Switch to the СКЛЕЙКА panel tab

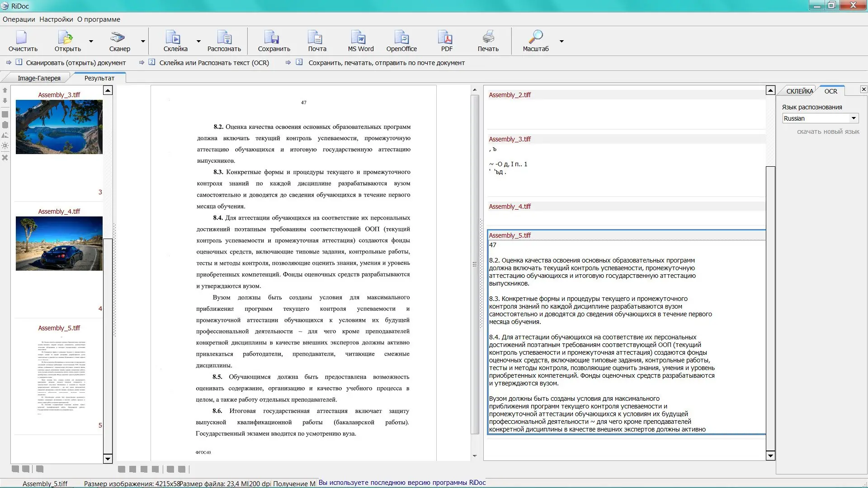point(799,91)
